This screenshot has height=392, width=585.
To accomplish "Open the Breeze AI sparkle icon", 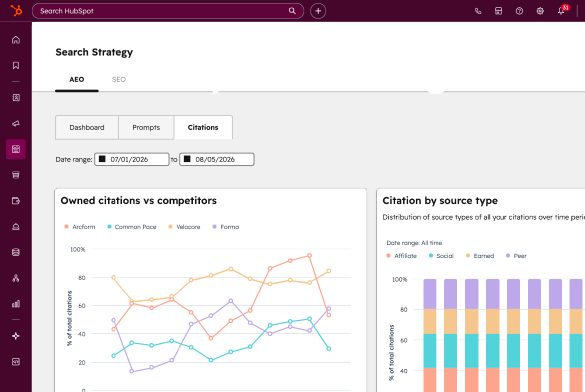I will [x=16, y=336].
